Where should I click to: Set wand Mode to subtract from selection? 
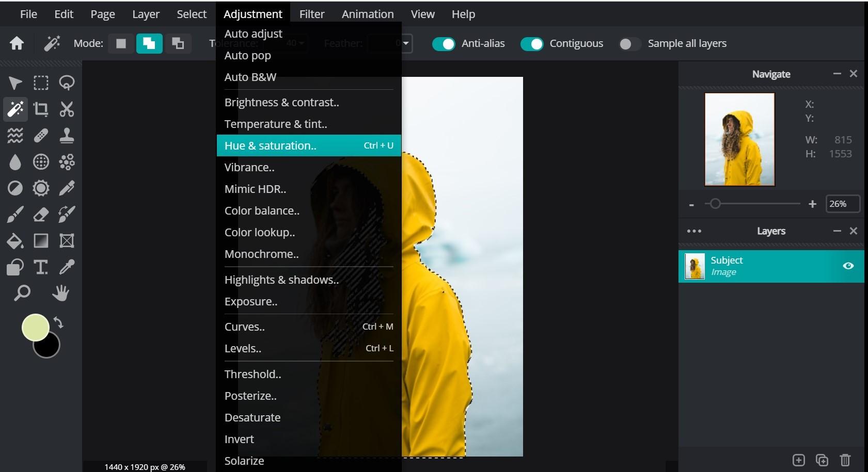[178, 43]
